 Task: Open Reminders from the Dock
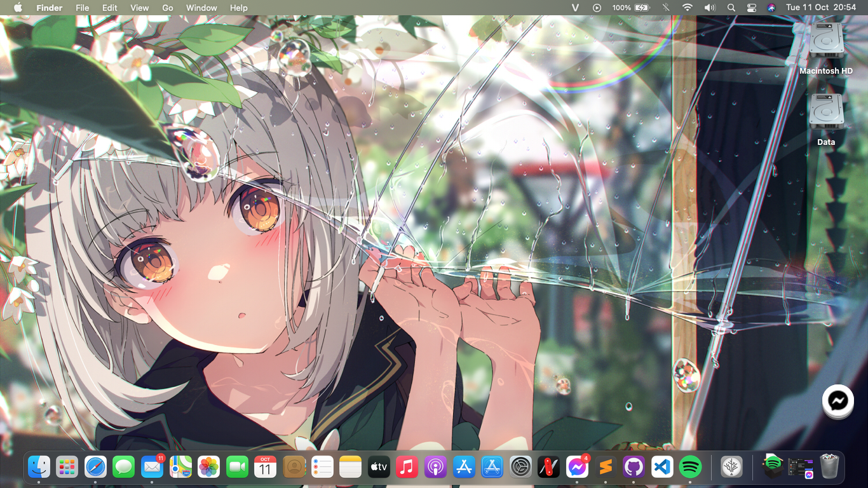[322, 468]
